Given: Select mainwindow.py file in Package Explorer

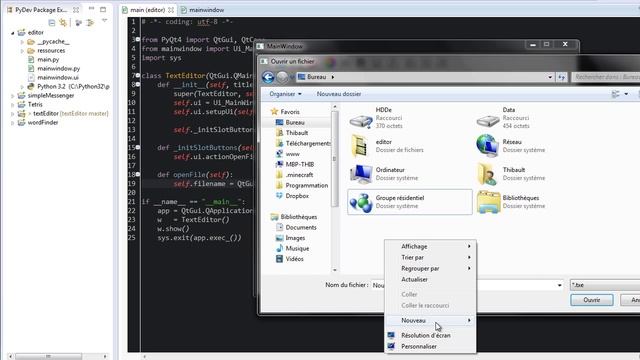Looking at the screenshot, I should click(58, 69).
